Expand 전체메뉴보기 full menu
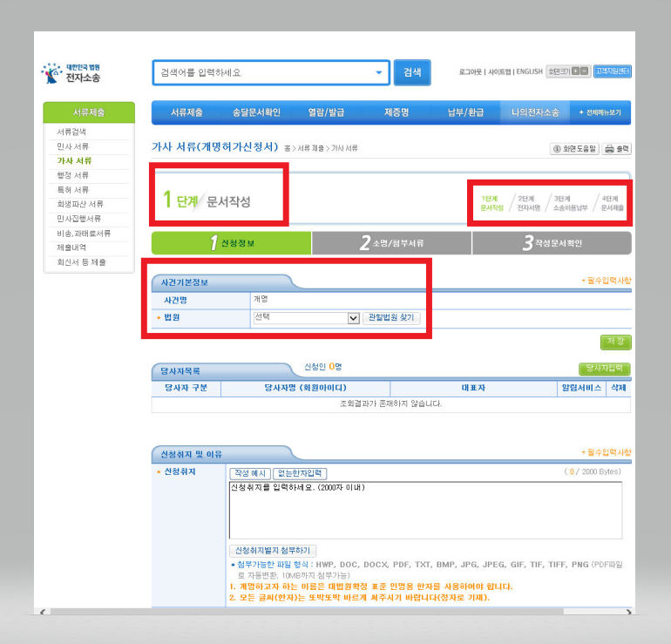 pos(600,112)
